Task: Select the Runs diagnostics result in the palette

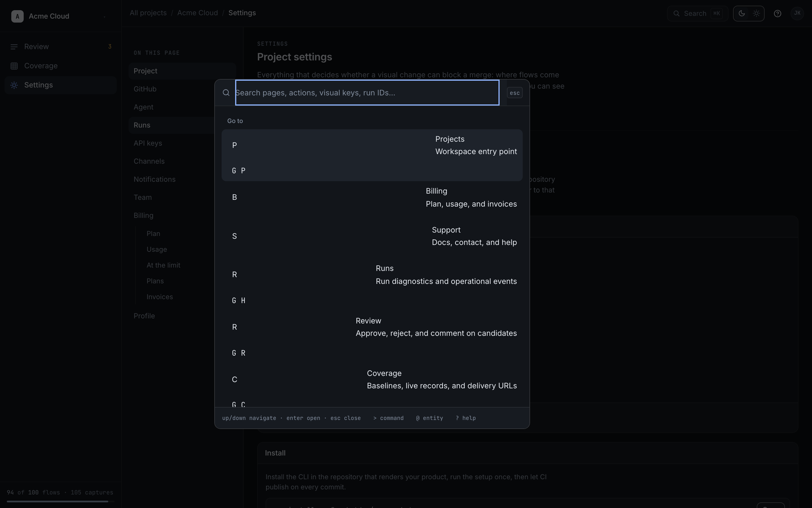Action: click(x=372, y=285)
